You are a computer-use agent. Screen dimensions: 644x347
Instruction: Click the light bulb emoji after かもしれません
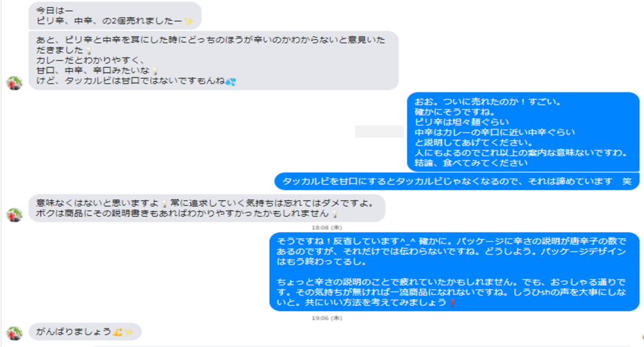(x=335, y=213)
